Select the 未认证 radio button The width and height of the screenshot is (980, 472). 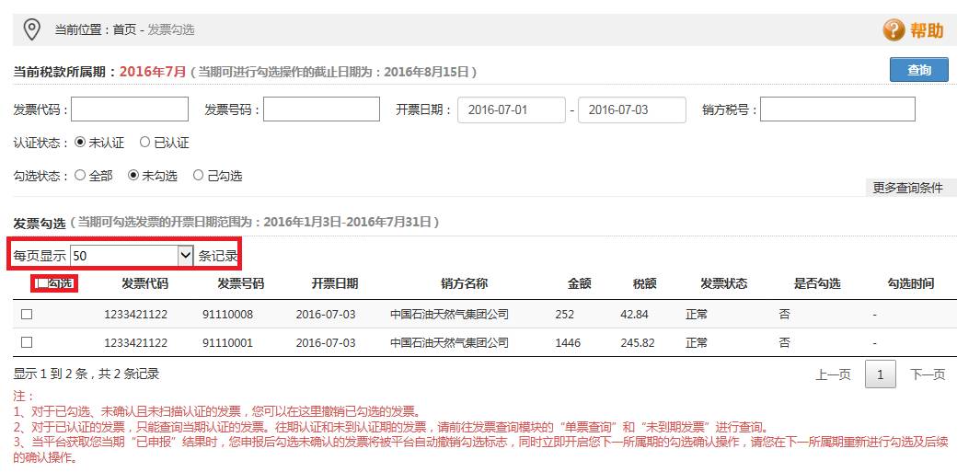pyautogui.click(x=79, y=143)
